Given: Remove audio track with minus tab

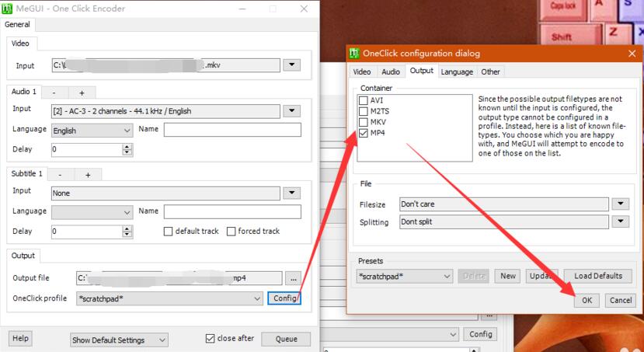Looking at the screenshot, I should [x=54, y=92].
